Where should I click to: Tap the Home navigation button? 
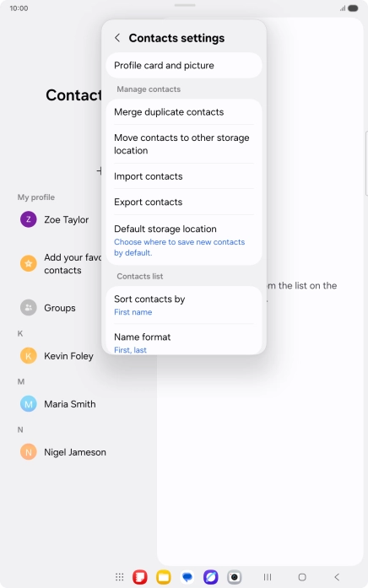302,577
